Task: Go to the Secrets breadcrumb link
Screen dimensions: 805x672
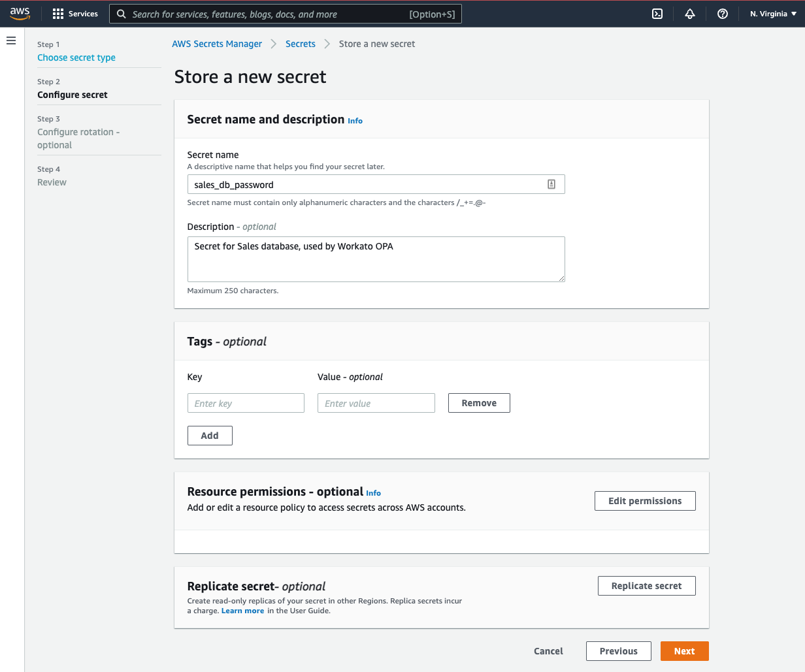Action: (301, 44)
